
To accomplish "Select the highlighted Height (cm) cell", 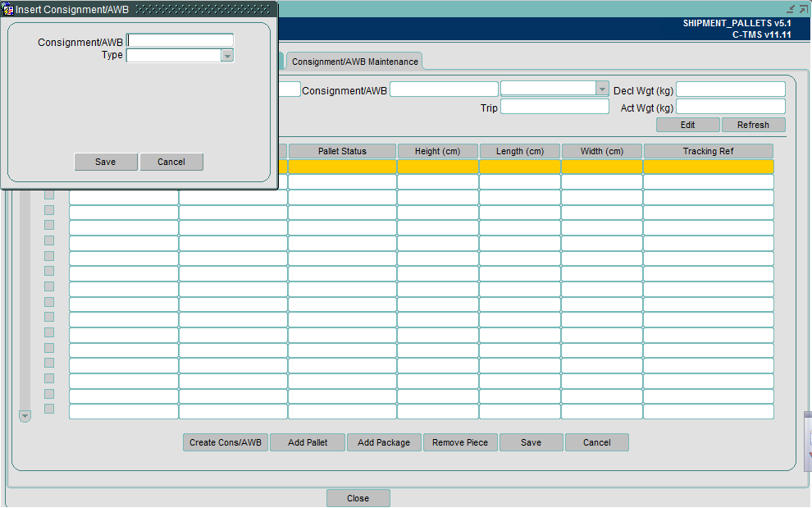I will (x=438, y=167).
